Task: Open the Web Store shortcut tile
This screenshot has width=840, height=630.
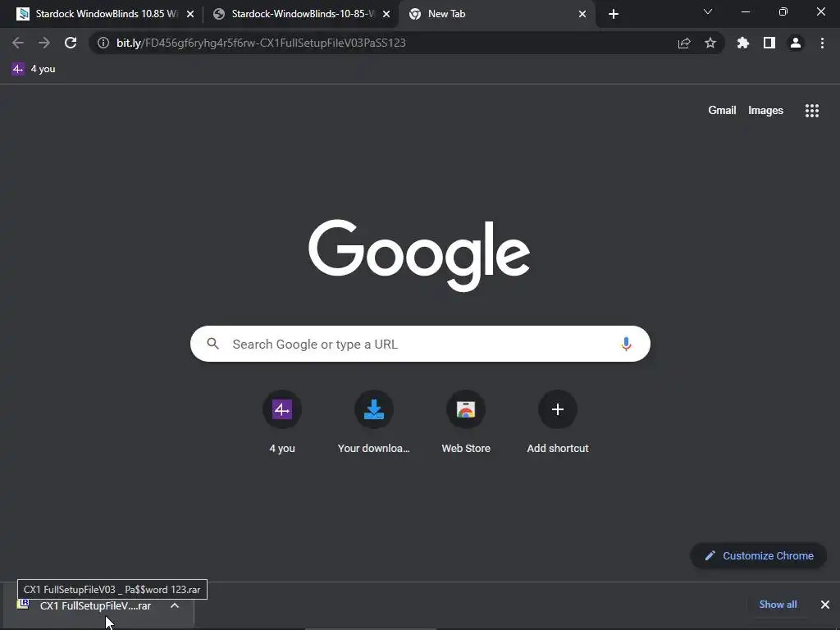Action: click(466, 422)
